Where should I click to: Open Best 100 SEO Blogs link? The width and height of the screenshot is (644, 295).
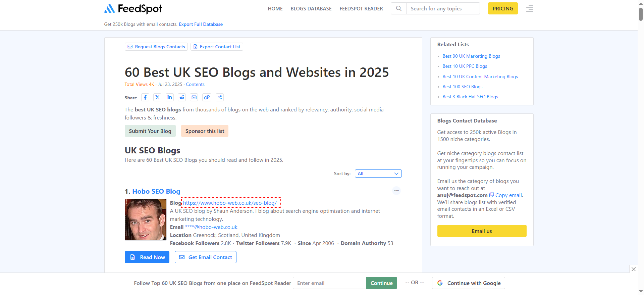click(x=463, y=87)
